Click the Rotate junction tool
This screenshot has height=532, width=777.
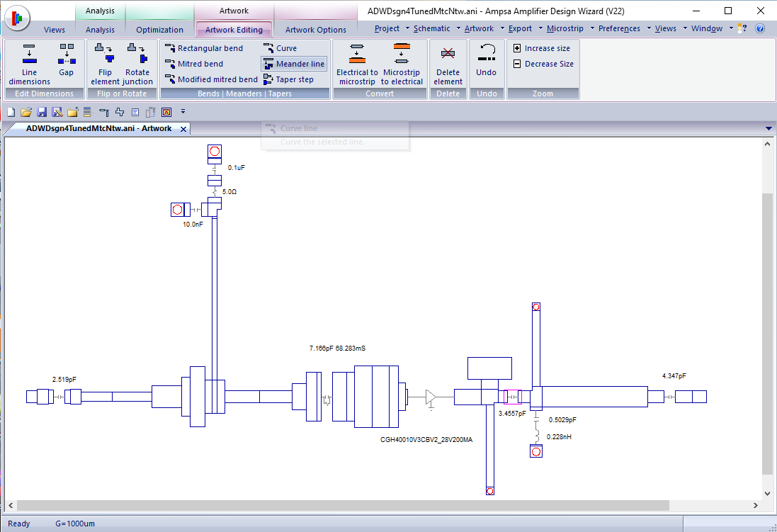(x=137, y=64)
